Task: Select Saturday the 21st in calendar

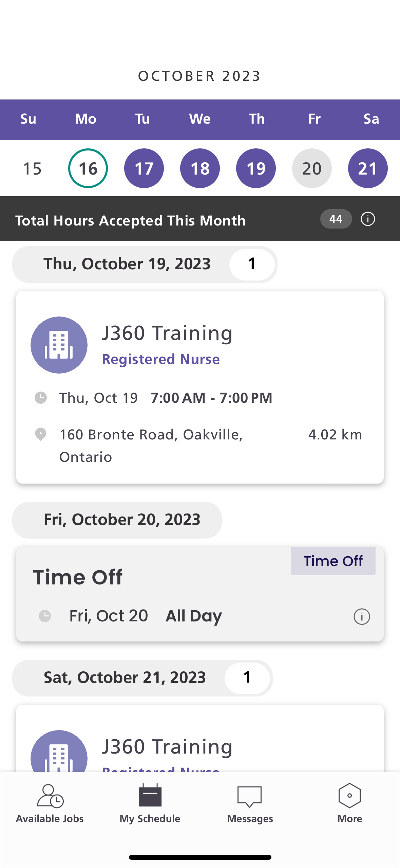Action: pyautogui.click(x=368, y=168)
